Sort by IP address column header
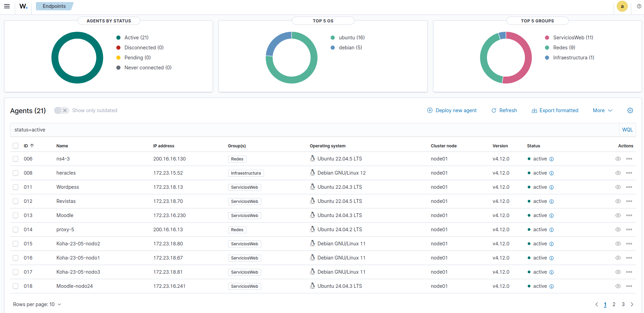The width and height of the screenshot is (644, 313). click(x=164, y=146)
